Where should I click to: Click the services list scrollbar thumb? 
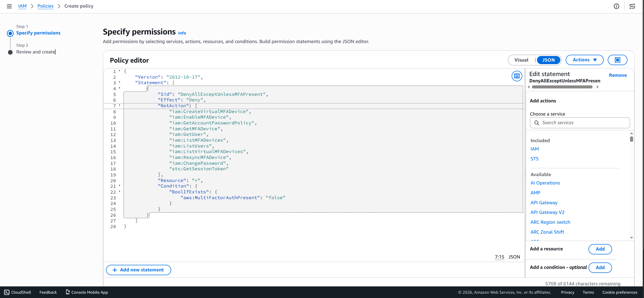click(631, 139)
